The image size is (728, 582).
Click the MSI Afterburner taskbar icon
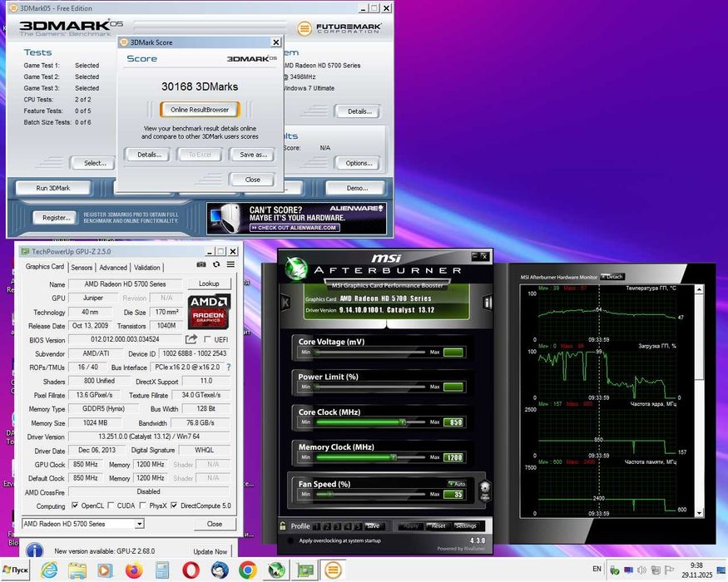[276, 570]
